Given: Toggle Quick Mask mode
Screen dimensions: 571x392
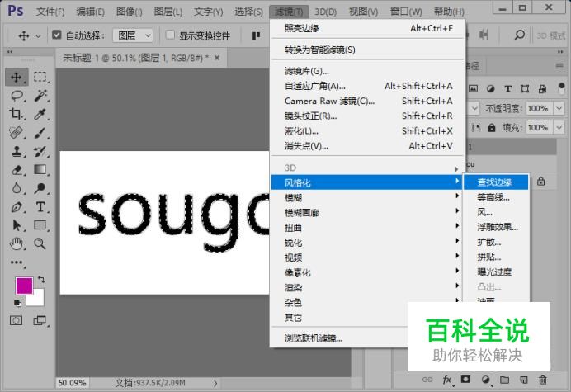Looking at the screenshot, I should tap(16, 320).
